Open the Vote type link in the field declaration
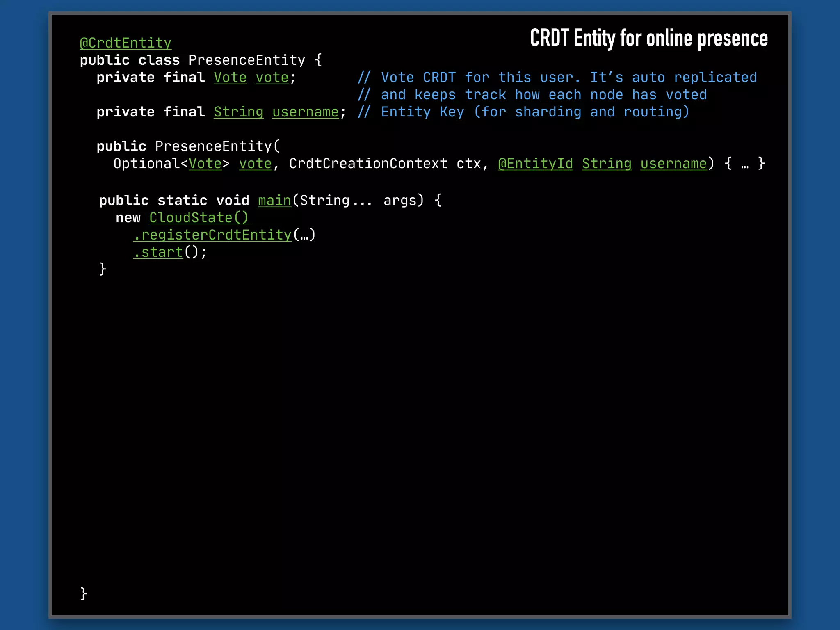This screenshot has width=840, height=630. pos(230,78)
